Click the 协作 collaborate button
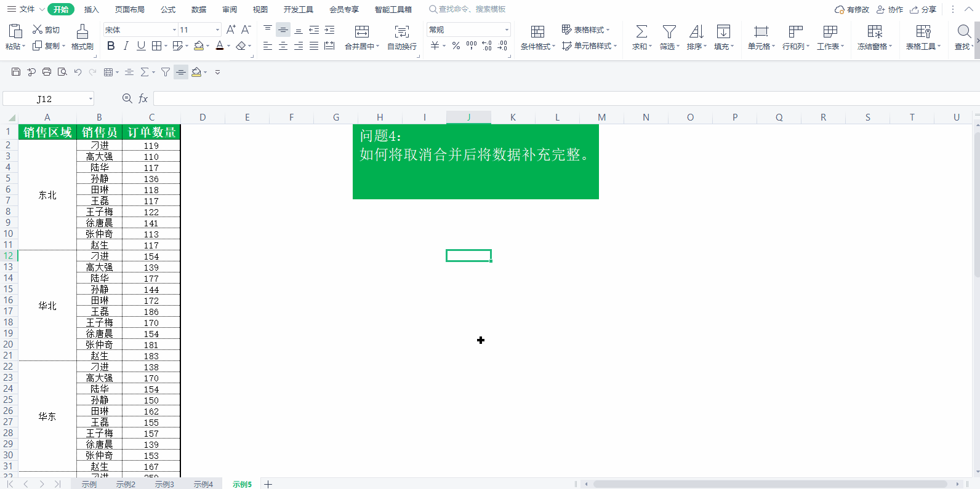Viewport: 980px width, 489px height. tap(890, 9)
